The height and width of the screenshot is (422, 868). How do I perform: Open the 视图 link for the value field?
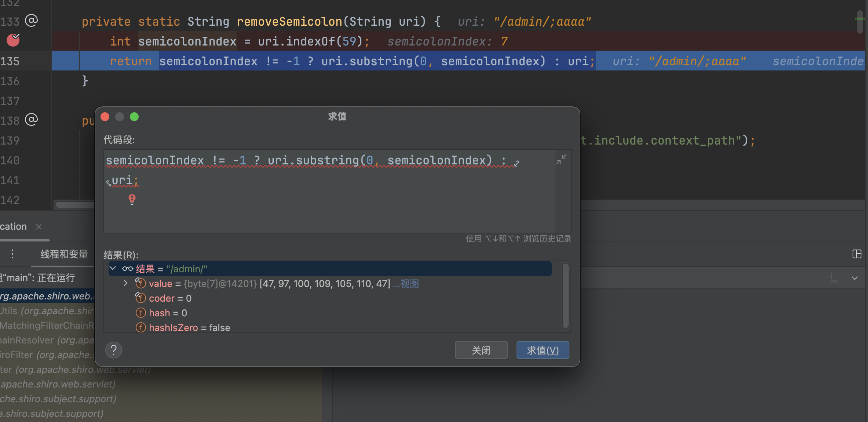[x=409, y=283]
